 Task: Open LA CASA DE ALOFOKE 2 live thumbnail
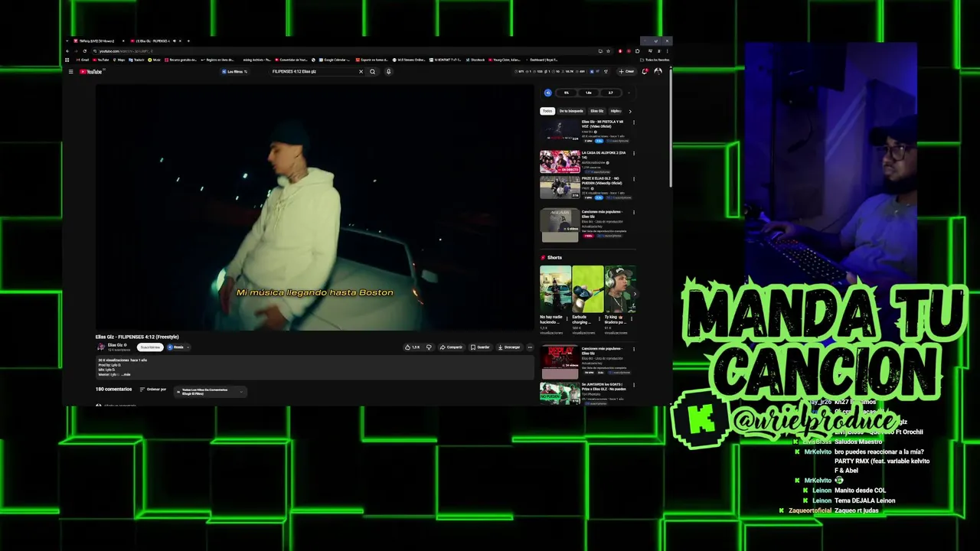(x=560, y=161)
